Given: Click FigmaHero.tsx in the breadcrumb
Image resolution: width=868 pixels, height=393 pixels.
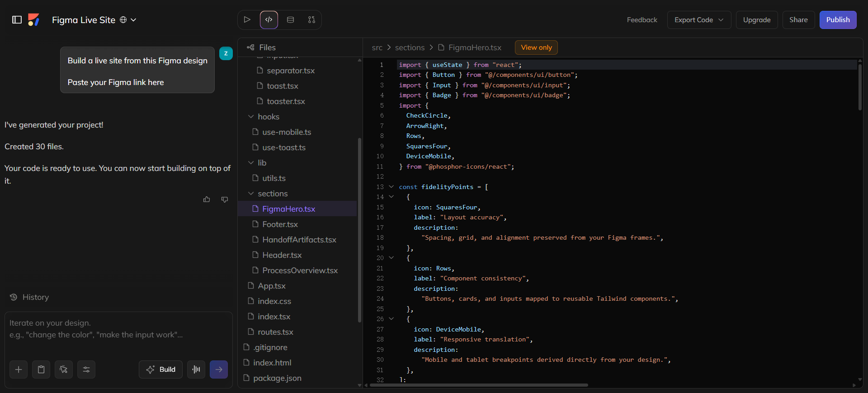Looking at the screenshot, I should pos(475,47).
